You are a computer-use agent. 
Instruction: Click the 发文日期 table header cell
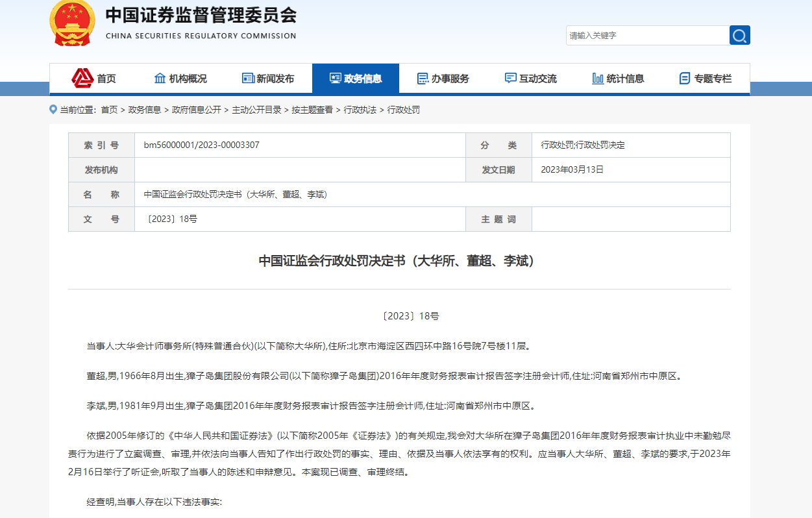click(498, 170)
